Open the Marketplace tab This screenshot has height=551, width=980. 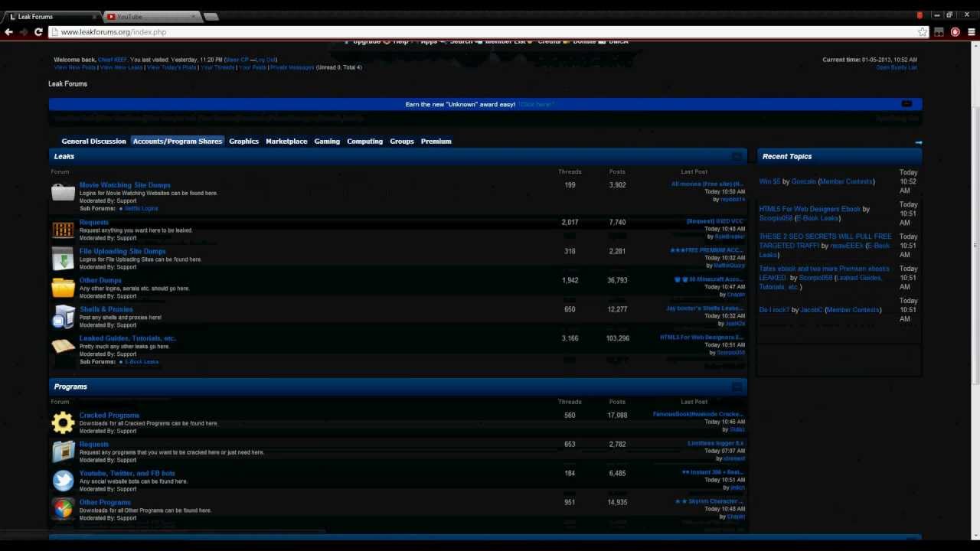[286, 141]
